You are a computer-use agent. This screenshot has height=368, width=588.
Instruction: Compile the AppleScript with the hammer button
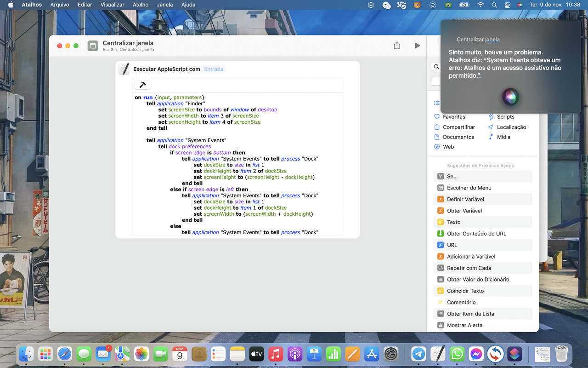pyautogui.click(x=142, y=85)
